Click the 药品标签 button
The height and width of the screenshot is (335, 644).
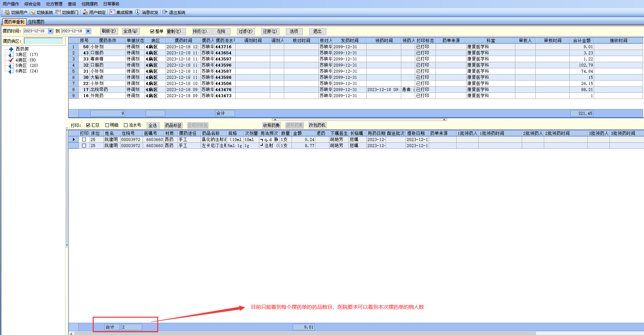173,125
